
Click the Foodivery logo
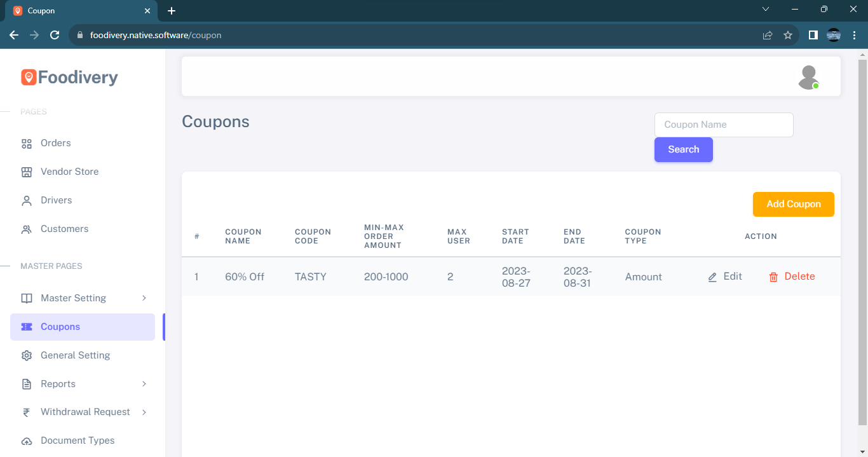tap(69, 78)
